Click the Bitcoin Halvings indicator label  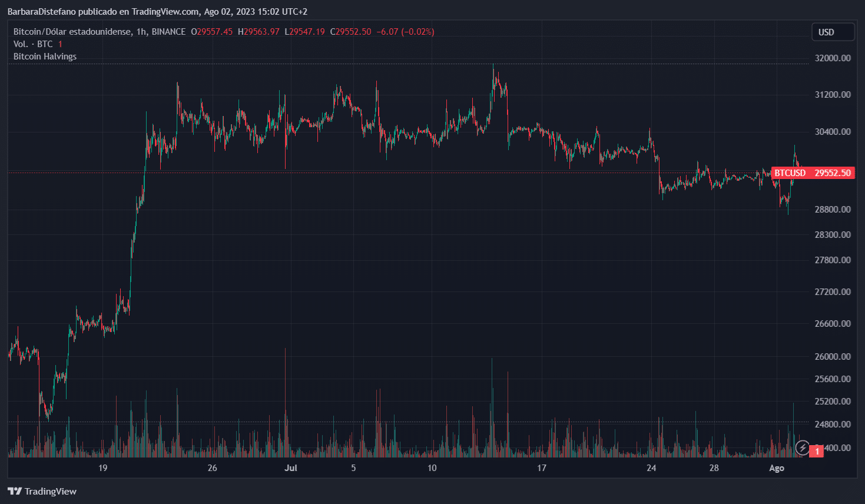point(45,57)
